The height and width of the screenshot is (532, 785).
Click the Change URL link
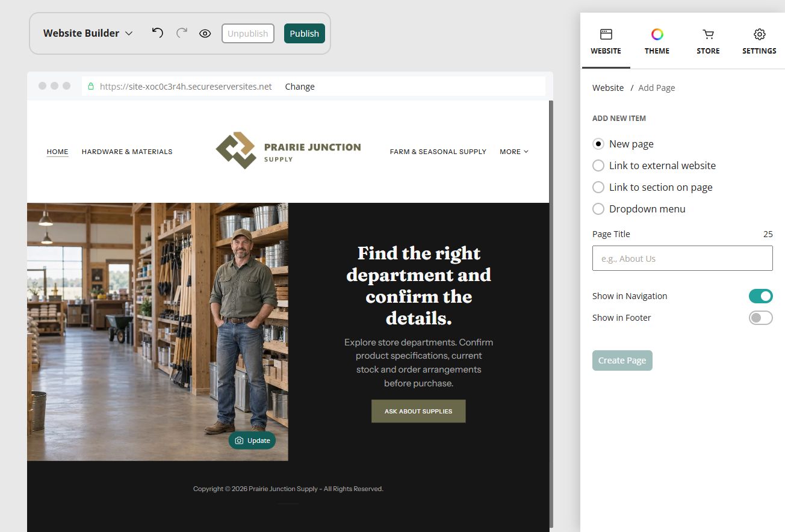pyautogui.click(x=300, y=87)
